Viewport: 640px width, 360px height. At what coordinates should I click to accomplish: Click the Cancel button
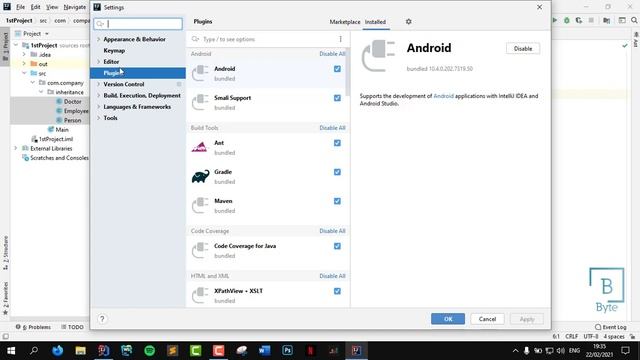pyautogui.click(x=487, y=319)
